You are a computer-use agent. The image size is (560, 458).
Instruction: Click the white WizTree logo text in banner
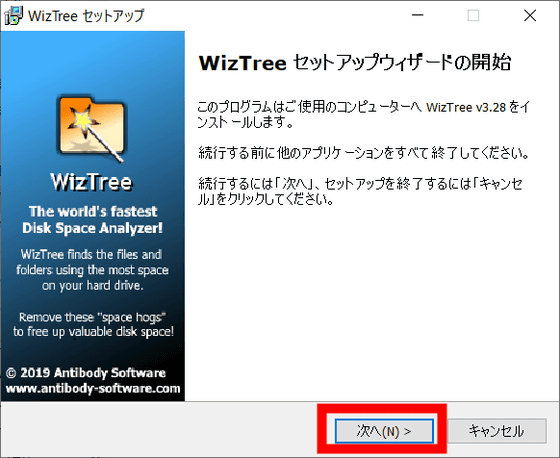(x=91, y=181)
